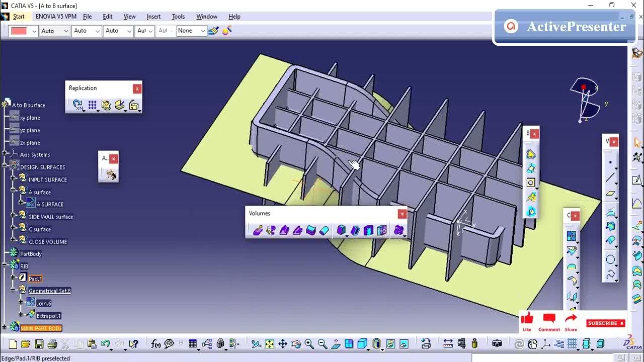Select PartBody in the tree
The width and height of the screenshot is (644, 362).
[x=31, y=254]
